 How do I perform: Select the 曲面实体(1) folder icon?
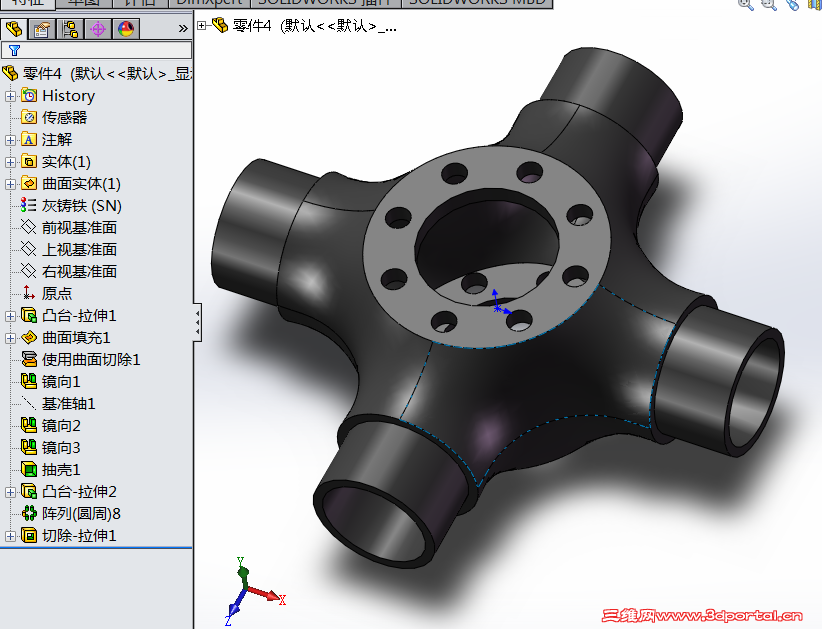[x=29, y=183]
